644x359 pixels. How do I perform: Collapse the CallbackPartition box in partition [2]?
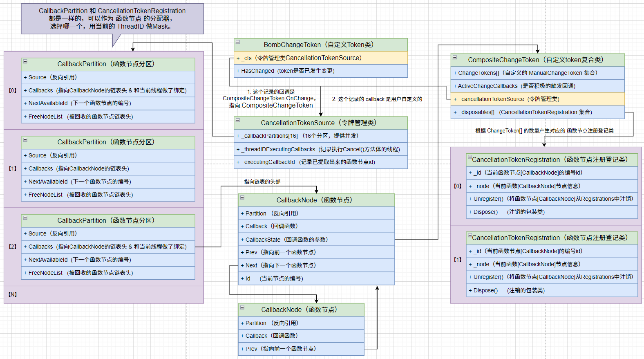pos(25,218)
